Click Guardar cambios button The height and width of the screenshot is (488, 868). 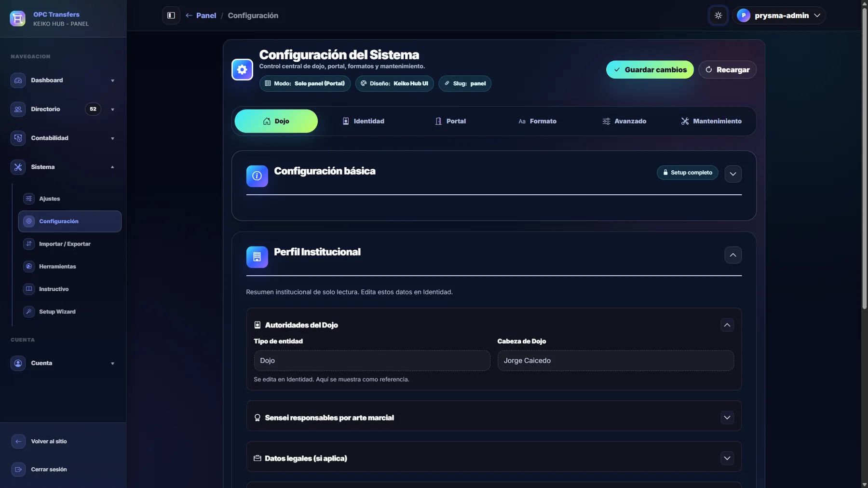coord(650,70)
